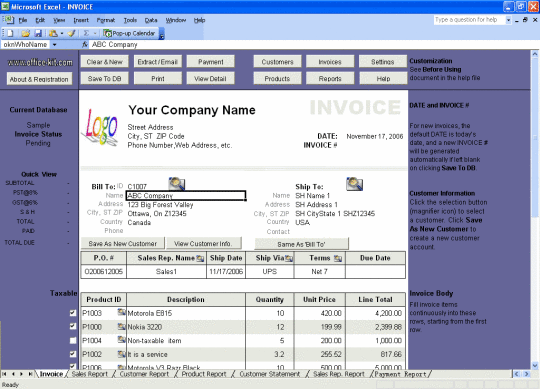
Task: Click the previous sheet tab navigation arrow
Action: pos(13,374)
